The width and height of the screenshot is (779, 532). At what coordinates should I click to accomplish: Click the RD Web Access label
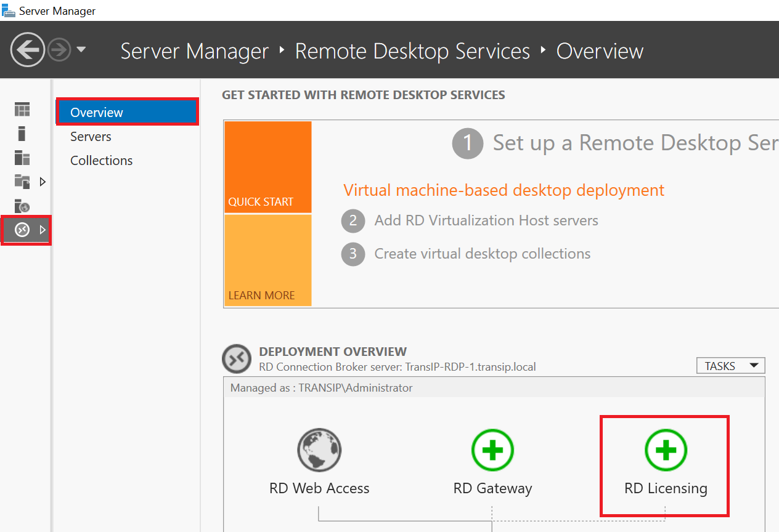tap(319, 488)
